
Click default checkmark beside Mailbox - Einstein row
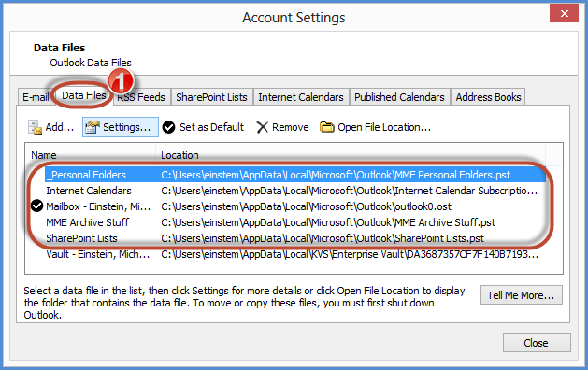tap(36, 206)
